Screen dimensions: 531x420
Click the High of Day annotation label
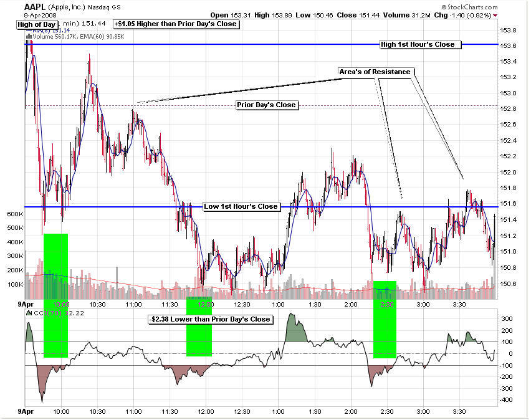37,25
